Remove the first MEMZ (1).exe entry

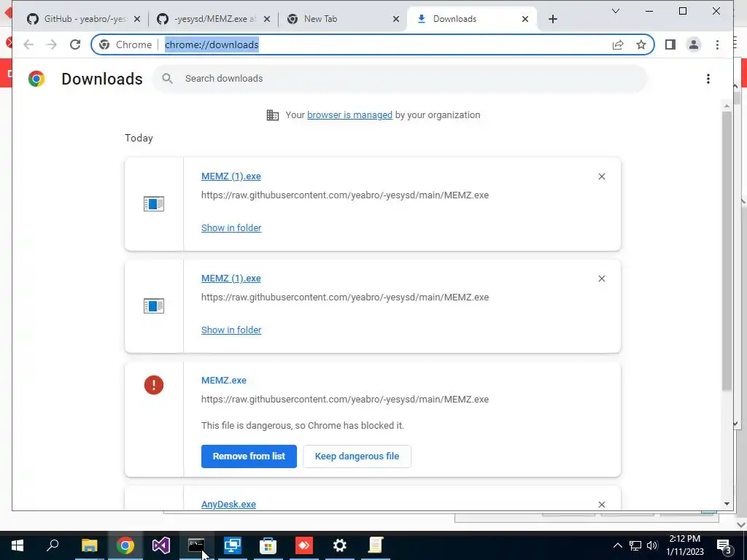pyautogui.click(x=602, y=176)
